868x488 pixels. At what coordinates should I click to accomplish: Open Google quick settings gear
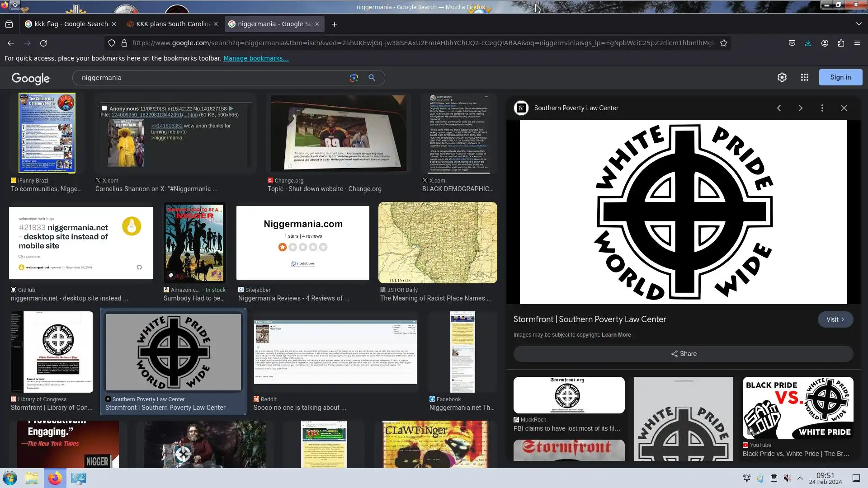pyautogui.click(x=782, y=77)
